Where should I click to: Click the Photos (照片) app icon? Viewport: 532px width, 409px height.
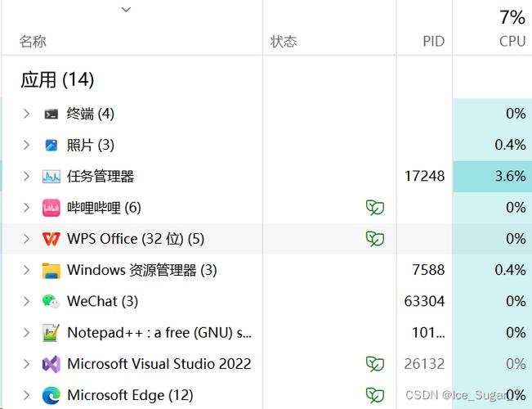click(51, 146)
